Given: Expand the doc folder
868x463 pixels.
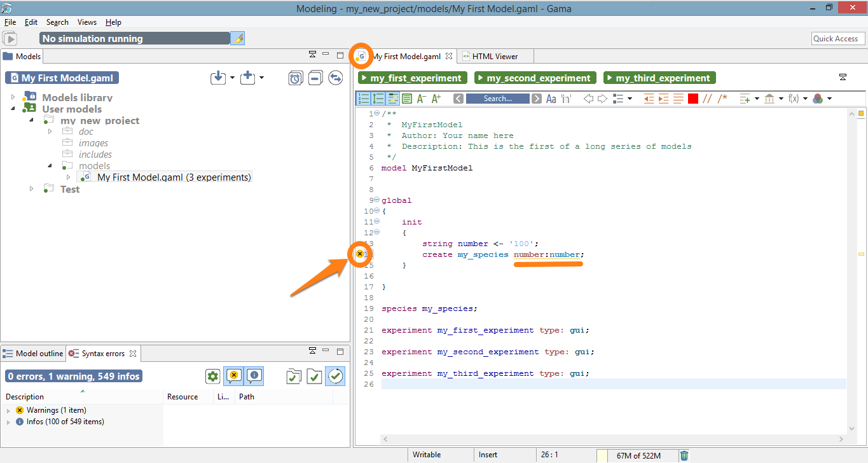Looking at the screenshot, I should pos(50,132).
